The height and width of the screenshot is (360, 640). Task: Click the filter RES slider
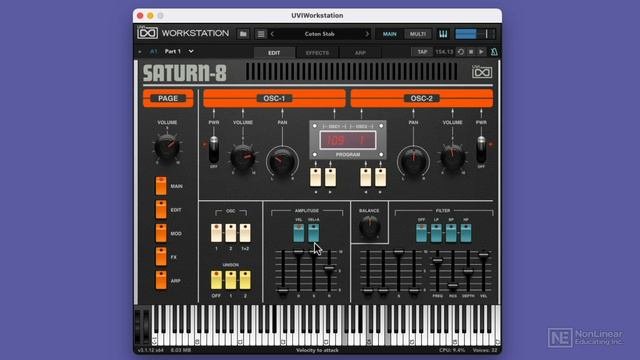coord(453,285)
